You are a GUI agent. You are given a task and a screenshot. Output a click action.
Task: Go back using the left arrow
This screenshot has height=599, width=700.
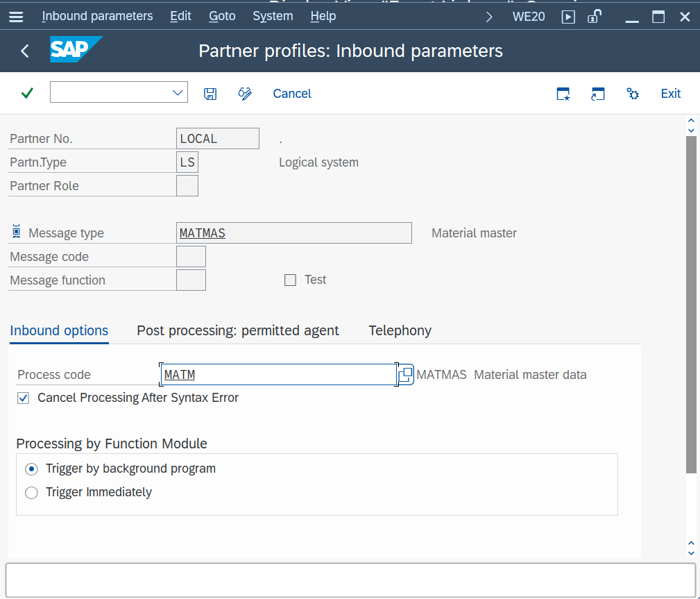click(25, 51)
